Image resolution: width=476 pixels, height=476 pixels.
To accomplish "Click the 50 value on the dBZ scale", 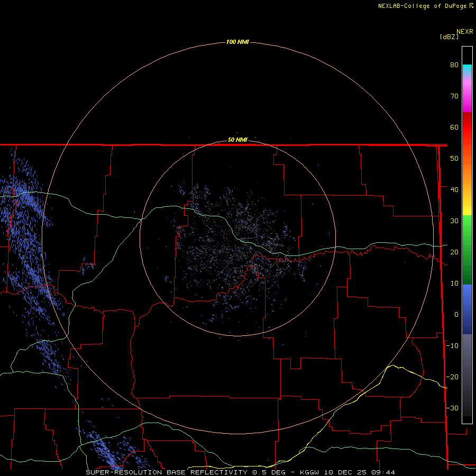I will (454, 159).
